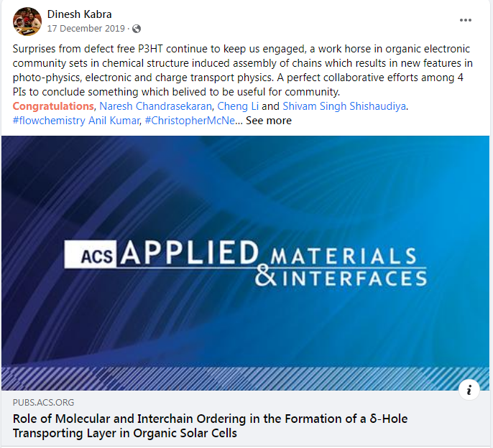Click the orange Congratulations text
The width and height of the screenshot is (493, 448).
tap(52, 106)
